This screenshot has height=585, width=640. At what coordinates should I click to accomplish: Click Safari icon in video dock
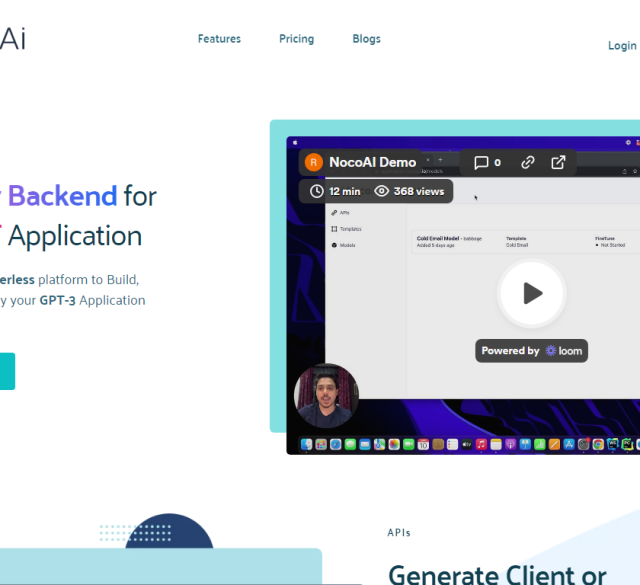coord(336,445)
